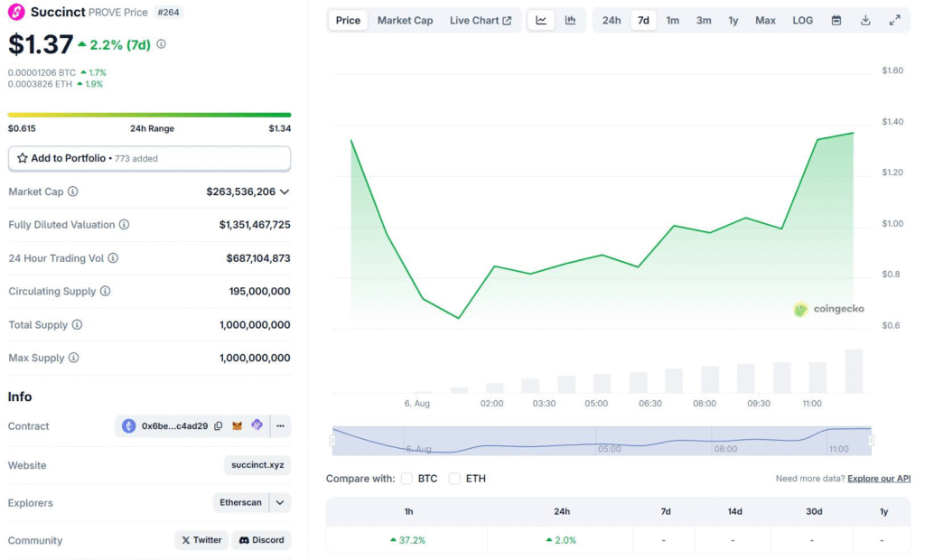925x560 pixels.
Task: Open more contract options ellipsis
Action: pos(280,426)
